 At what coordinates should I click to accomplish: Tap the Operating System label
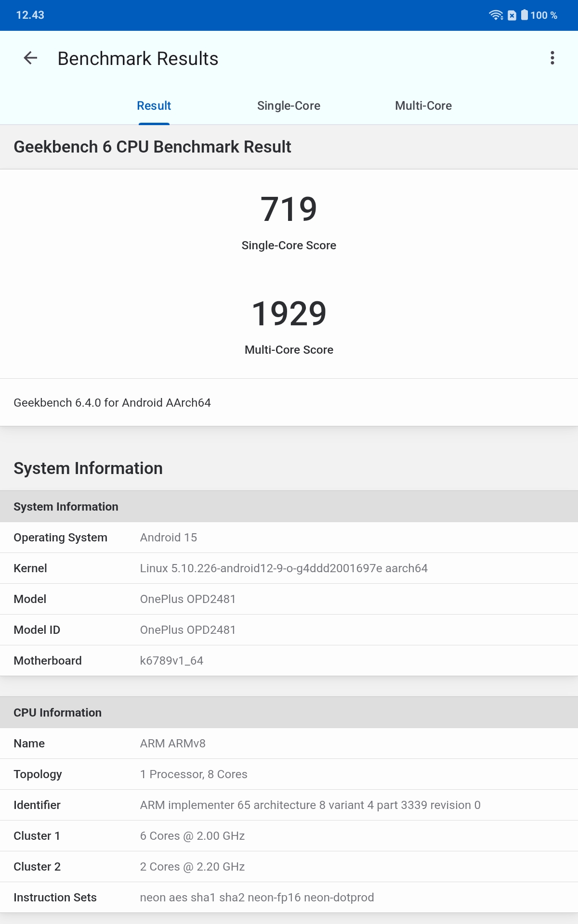(x=61, y=538)
